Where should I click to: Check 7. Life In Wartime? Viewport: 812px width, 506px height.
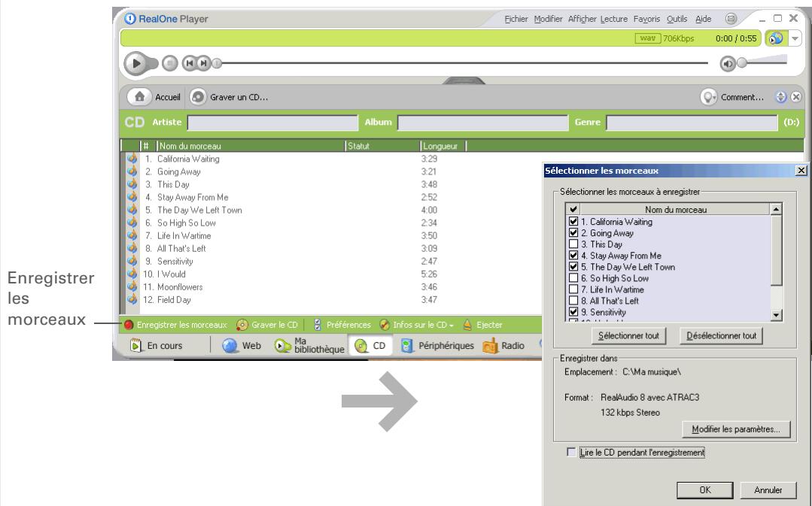(573, 289)
